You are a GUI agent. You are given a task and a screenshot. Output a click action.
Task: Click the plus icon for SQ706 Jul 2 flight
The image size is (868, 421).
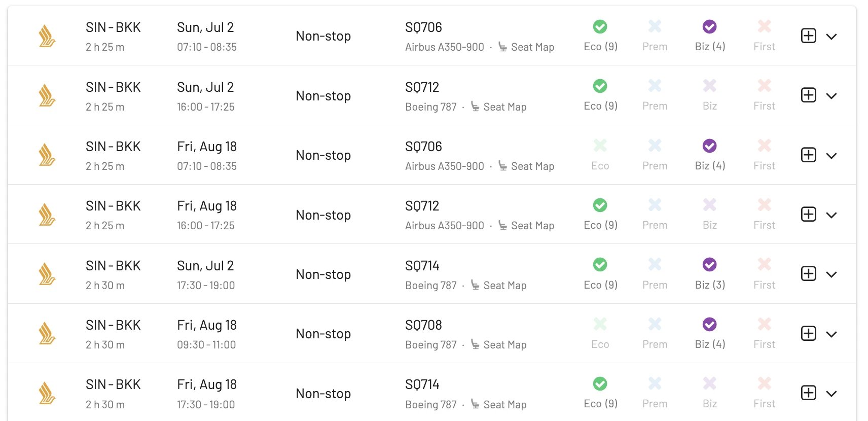click(x=808, y=36)
